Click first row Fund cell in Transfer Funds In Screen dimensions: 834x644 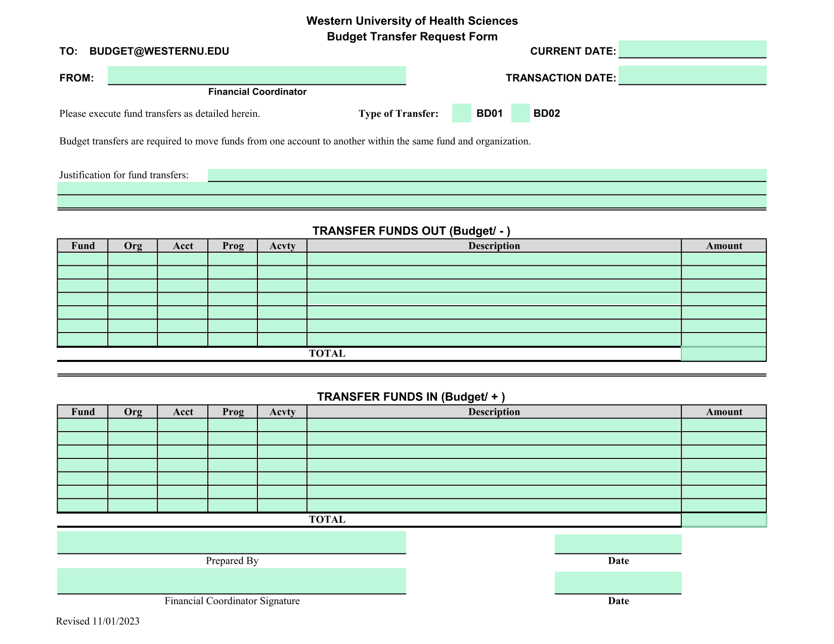coord(82,425)
